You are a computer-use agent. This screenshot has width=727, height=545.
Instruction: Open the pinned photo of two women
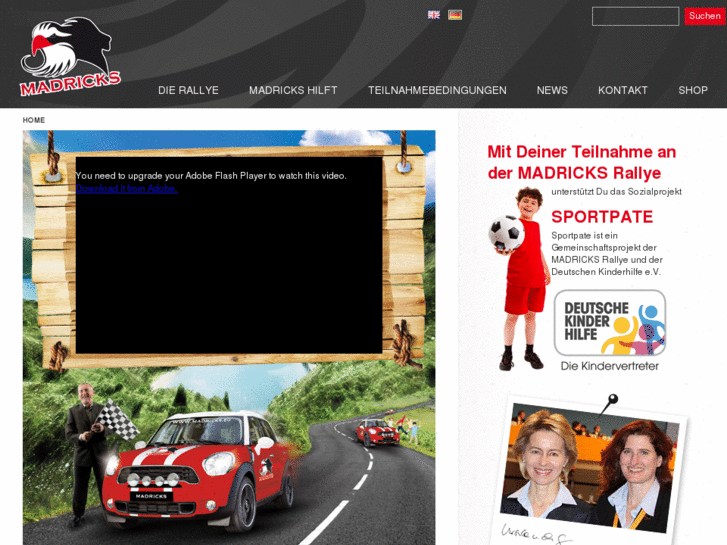(590, 466)
